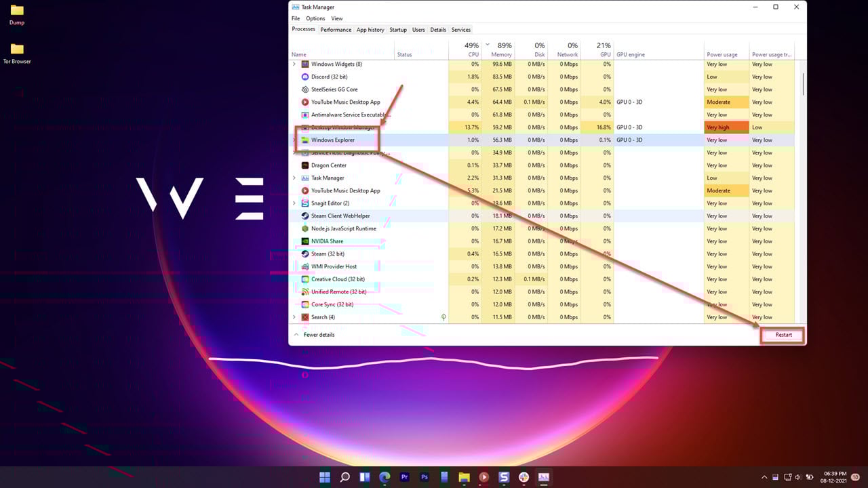
Task: Select 'Very high' power usage cell
Action: pyautogui.click(x=726, y=127)
